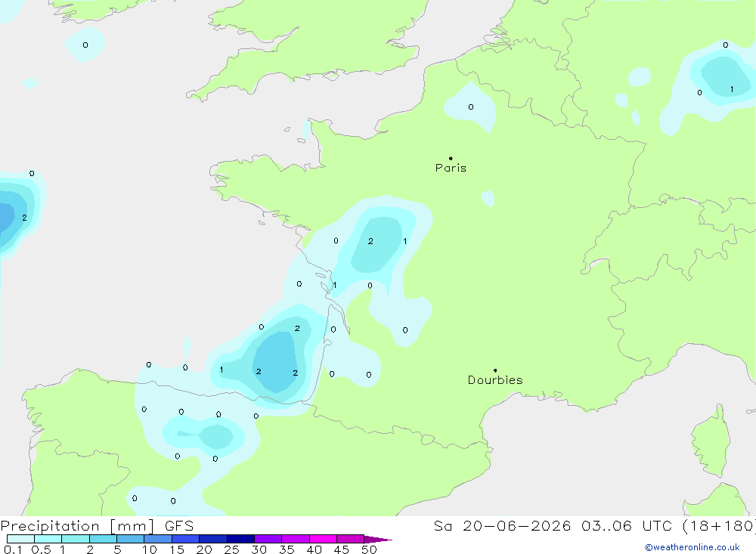This screenshot has height=554, width=756.
Task: Click the GFS model label
Action: click(179, 526)
